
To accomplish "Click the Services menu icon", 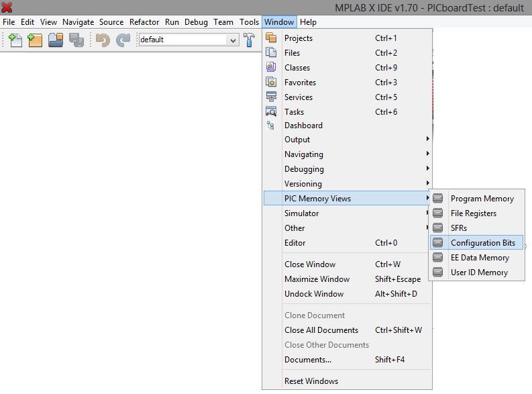I will pyautogui.click(x=271, y=97).
